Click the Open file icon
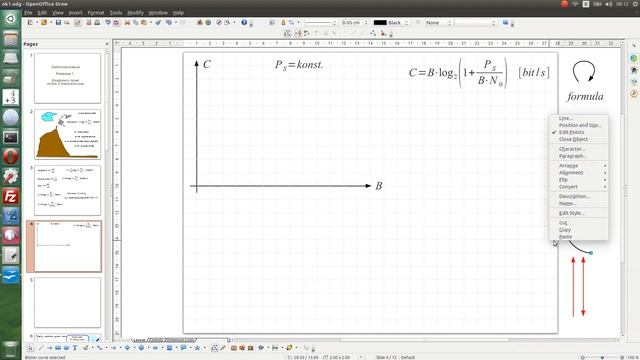 pyautogui.click(x=44, y=22)
